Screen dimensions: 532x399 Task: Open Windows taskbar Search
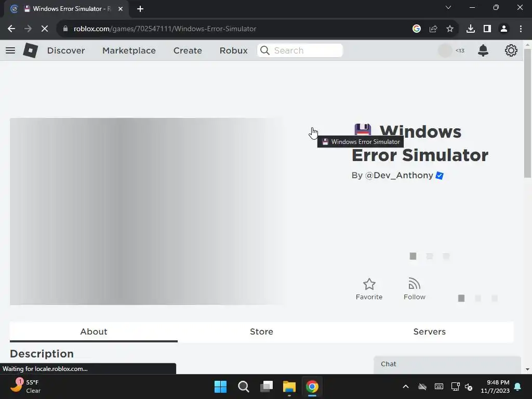pyautogui.click(x=243, y=387)
